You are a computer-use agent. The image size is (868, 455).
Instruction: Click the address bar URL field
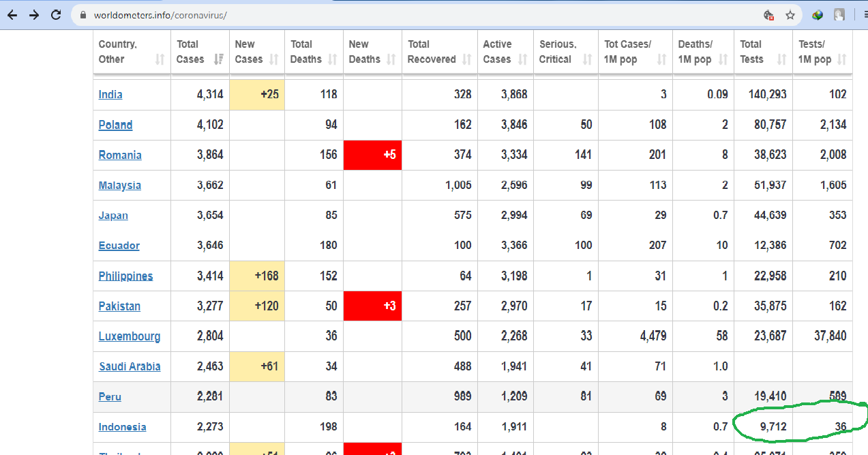pyautogui.click(x=409, y=15)
